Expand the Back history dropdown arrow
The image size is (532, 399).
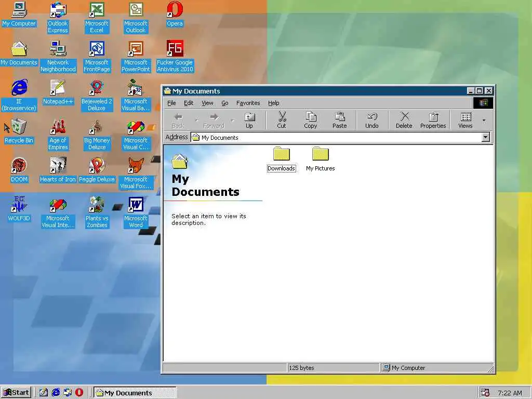tap(196, 120)
